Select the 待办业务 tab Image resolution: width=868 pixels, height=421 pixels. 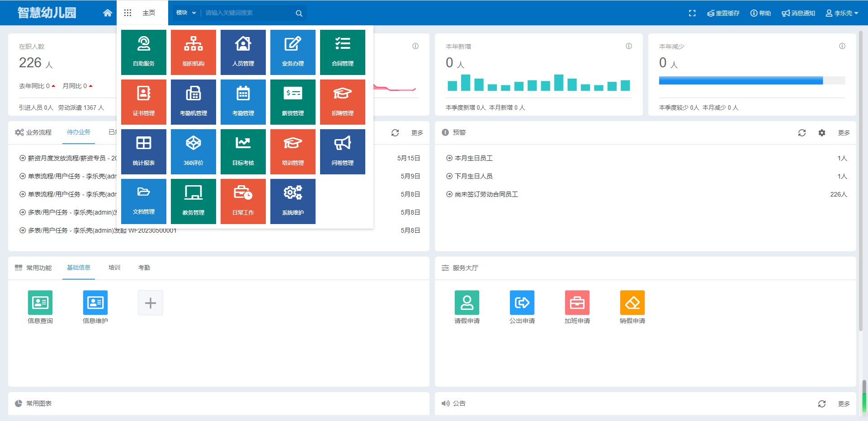tap(79, 132)
